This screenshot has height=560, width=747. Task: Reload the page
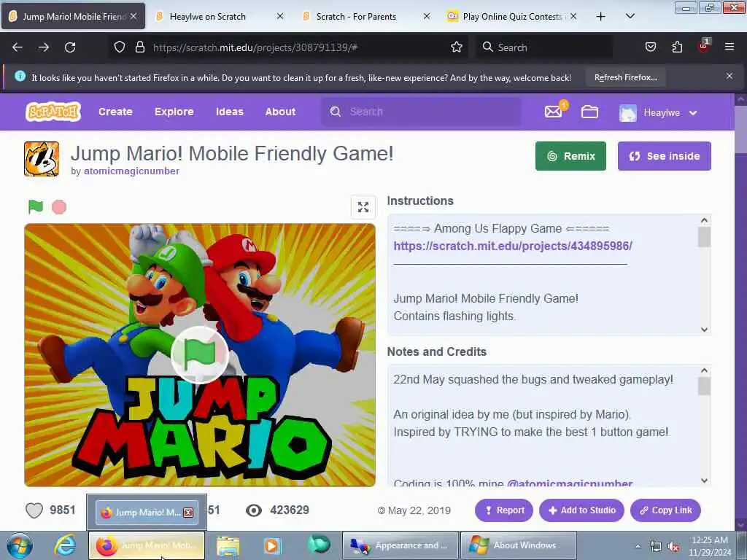click(x=70, y=47)
